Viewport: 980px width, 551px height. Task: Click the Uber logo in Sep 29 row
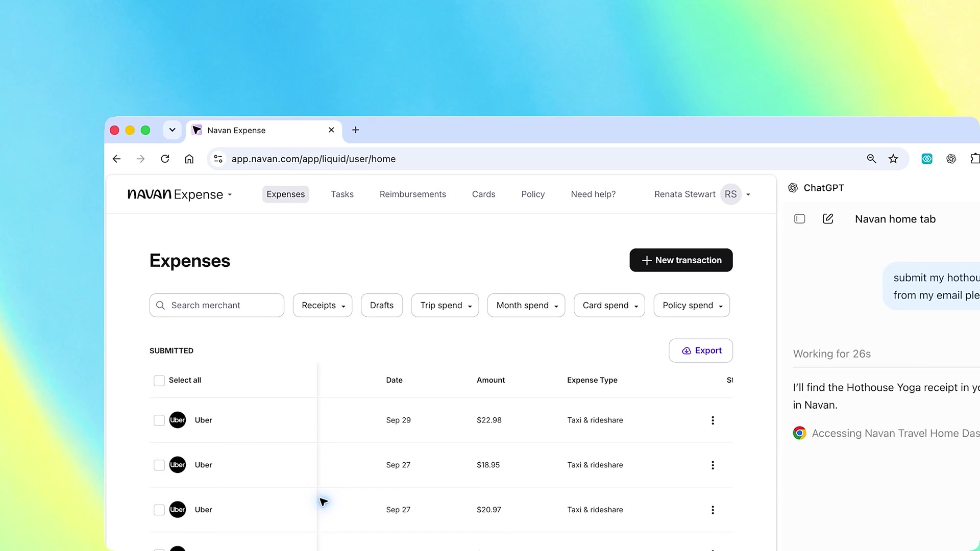[178, 420]
